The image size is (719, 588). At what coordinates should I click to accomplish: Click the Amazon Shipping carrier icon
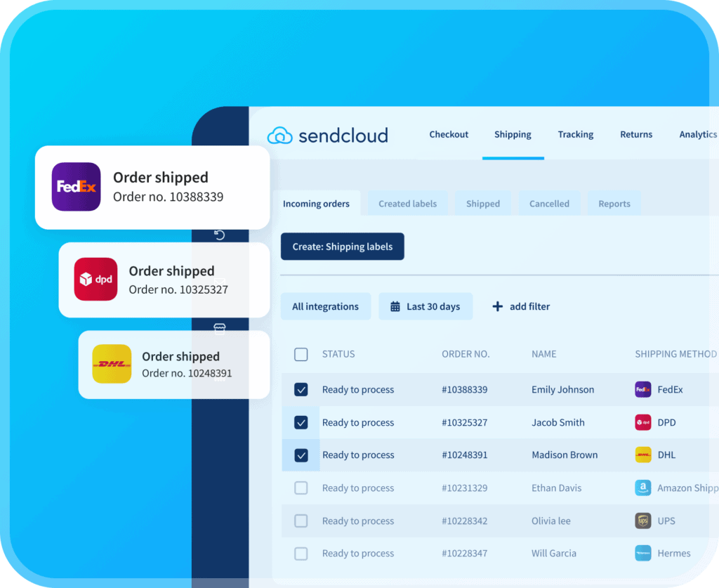(x=642, y=488)
